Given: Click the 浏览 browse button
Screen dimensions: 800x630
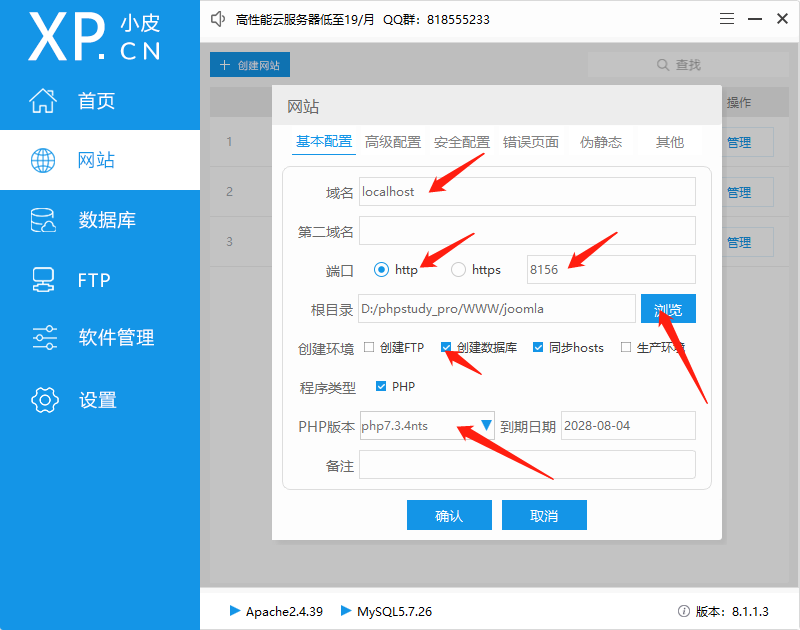Looking at the screenshot, I should coord(668,309).
